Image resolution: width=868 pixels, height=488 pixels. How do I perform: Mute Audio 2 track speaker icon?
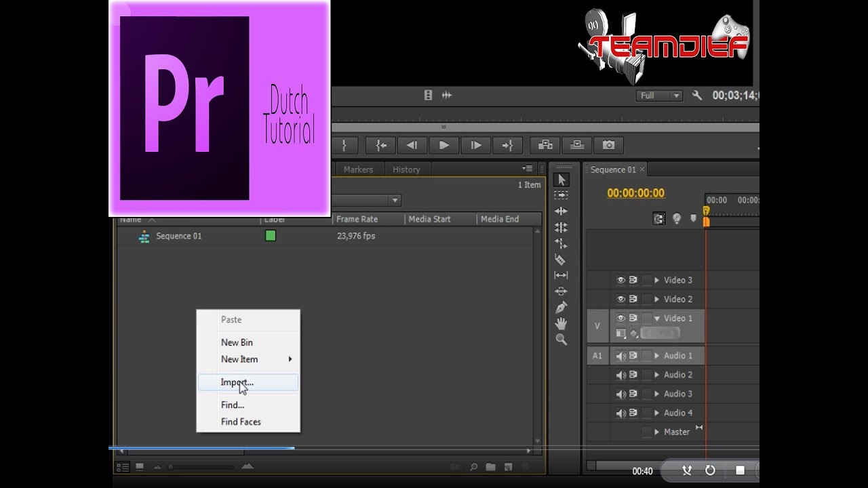[620, 375]
